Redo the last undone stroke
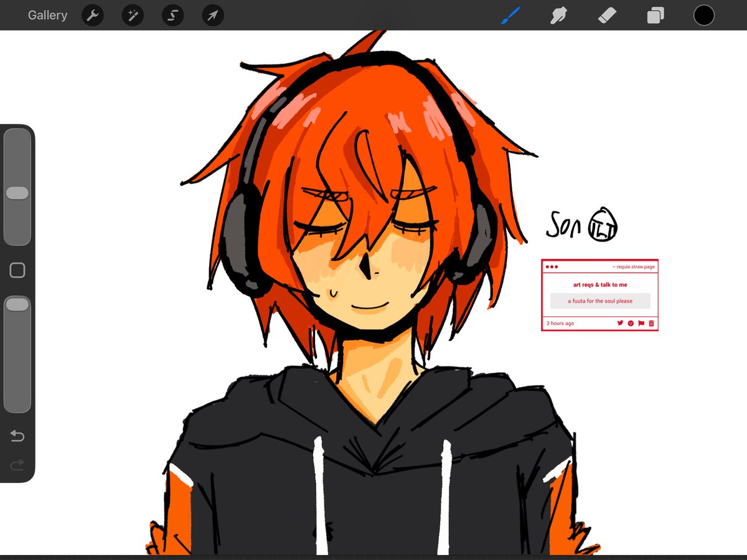747x560 pixels. (x=17, y=464)
